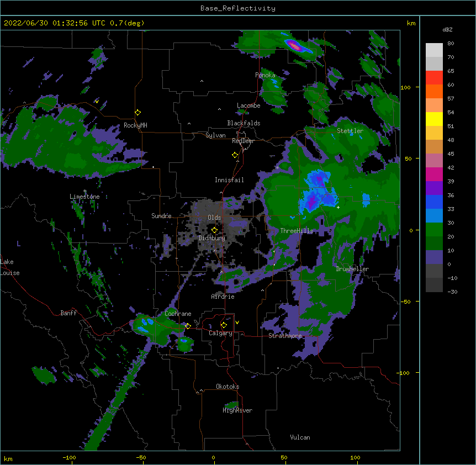The width and height of the screenshot is (476, 465).
Task: Select the yellow diamond marker south of RedDeer
Action: click(235, 155)
